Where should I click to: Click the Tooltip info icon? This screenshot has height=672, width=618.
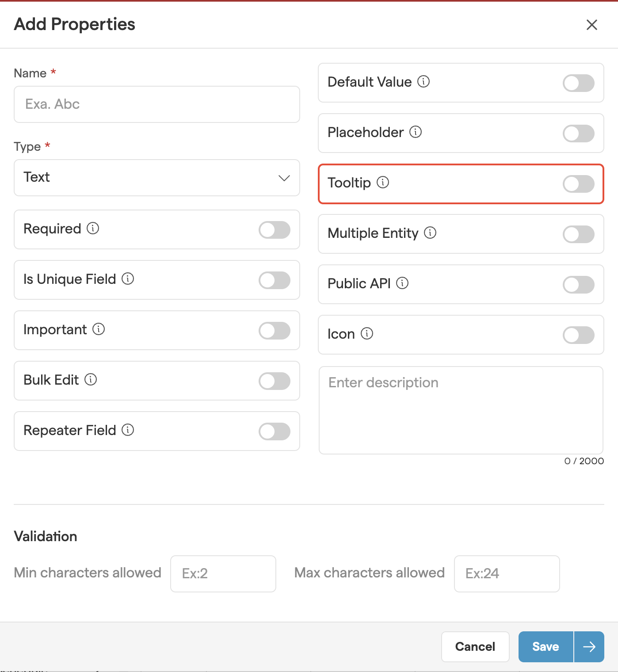pyautogui.click(x=383, y=183)
